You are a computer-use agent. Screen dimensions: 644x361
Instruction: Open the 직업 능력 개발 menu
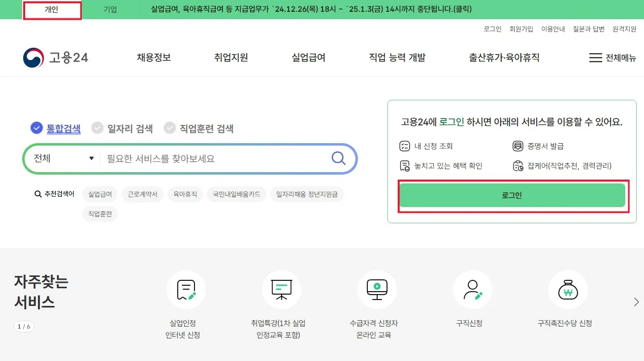pos(397,58)
